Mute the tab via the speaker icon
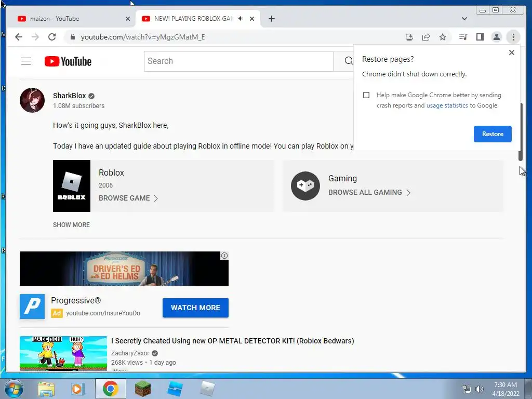 (241, 19)
